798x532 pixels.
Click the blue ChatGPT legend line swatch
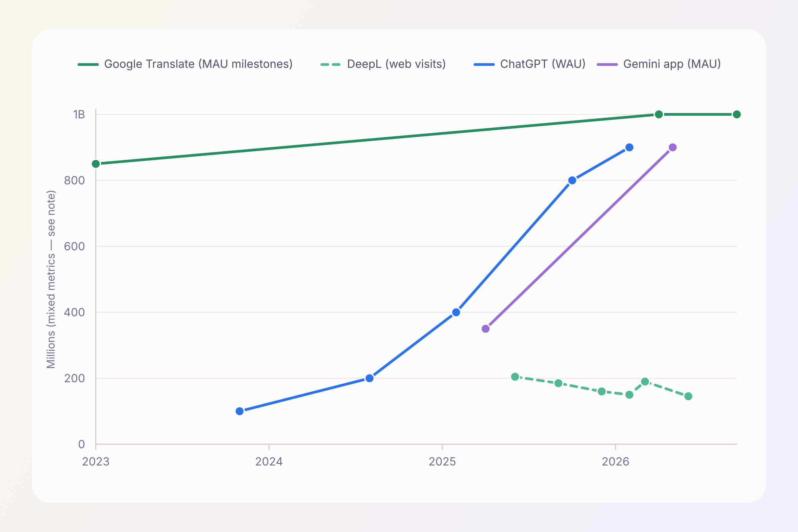[x=484, y=65]
